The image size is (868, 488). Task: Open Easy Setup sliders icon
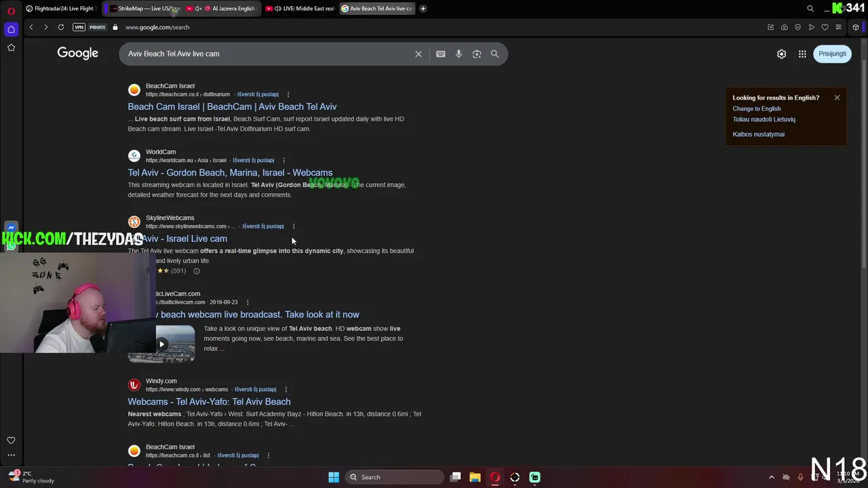pyautogui.click(x=838, y=27)
